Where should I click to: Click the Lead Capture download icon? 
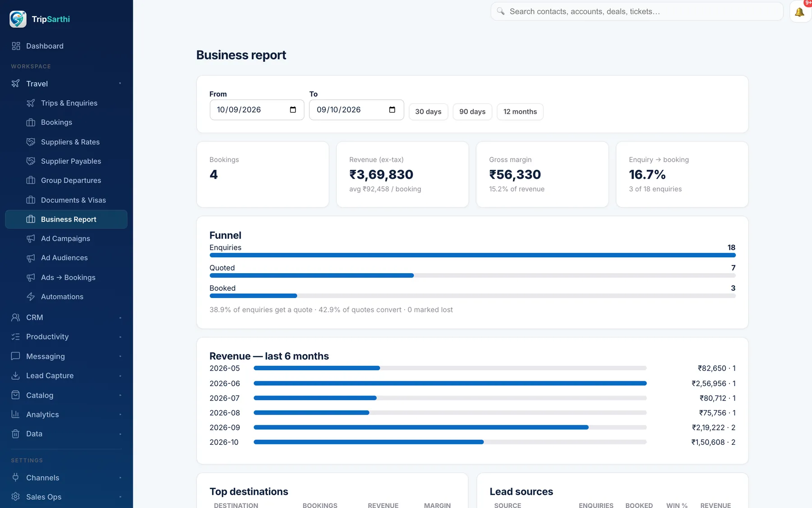pos(15,376)
